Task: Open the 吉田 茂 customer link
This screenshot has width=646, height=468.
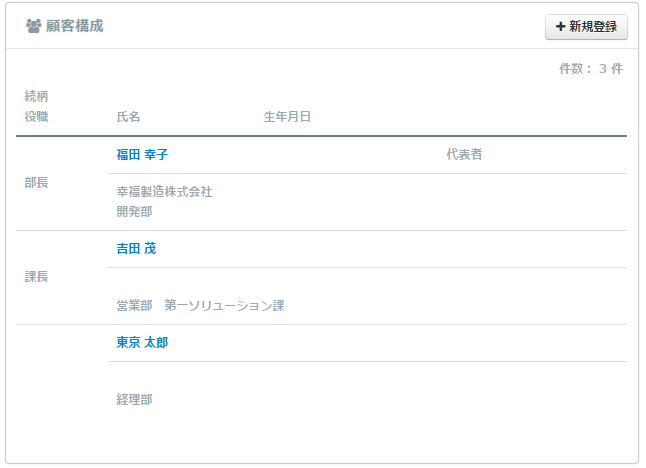Action: [136, 248]
